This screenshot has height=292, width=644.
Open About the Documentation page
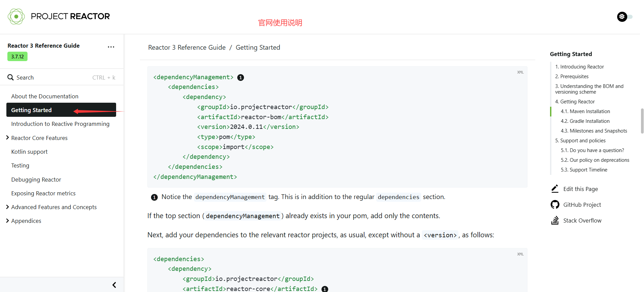tap(45, 96)
